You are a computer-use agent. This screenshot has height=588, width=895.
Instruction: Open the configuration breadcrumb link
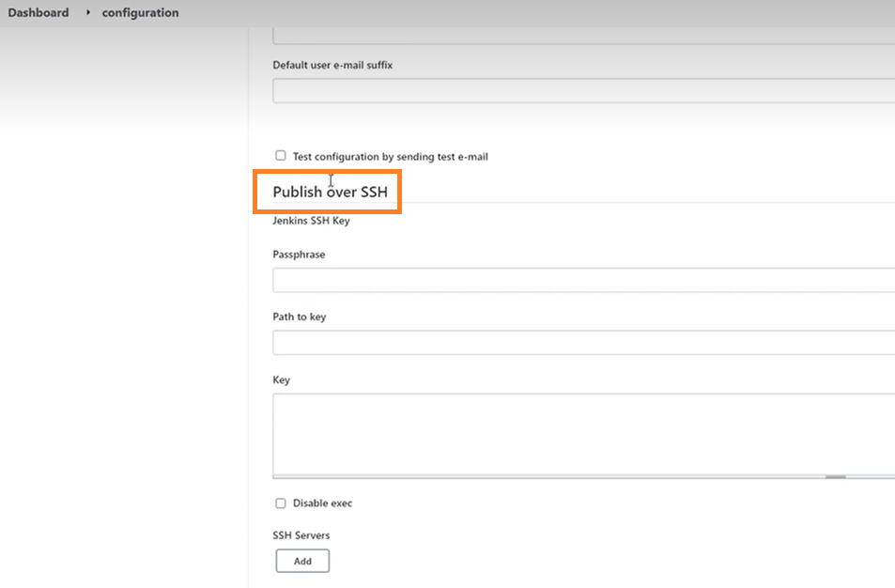point(141,12)
